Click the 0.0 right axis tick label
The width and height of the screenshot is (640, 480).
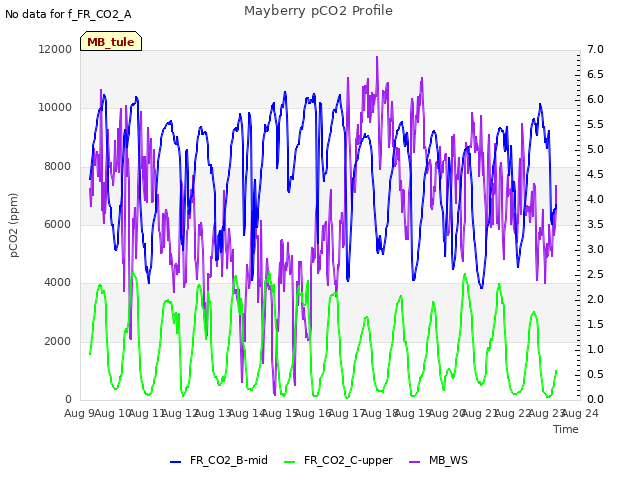click(x=595, y=399)
